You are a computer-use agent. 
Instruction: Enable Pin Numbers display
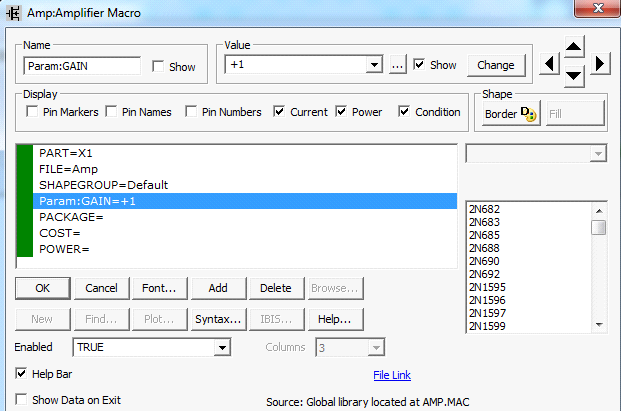coord(191,112)
